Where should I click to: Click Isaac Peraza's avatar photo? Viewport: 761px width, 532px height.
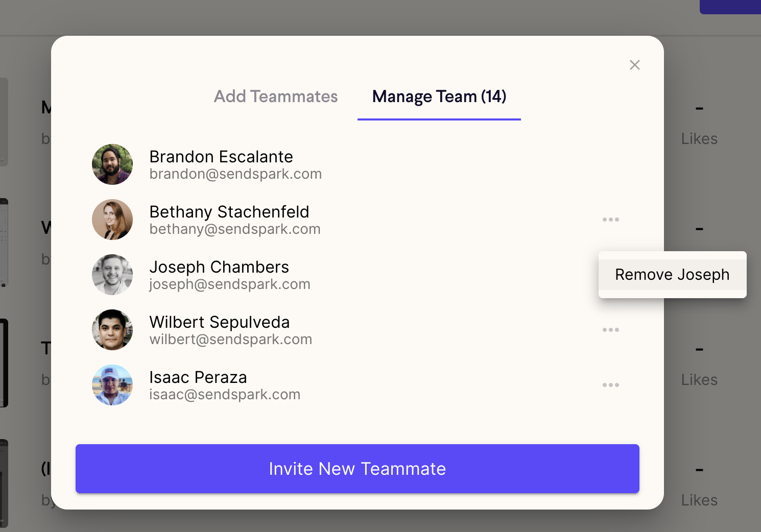(x=112, y=385)
